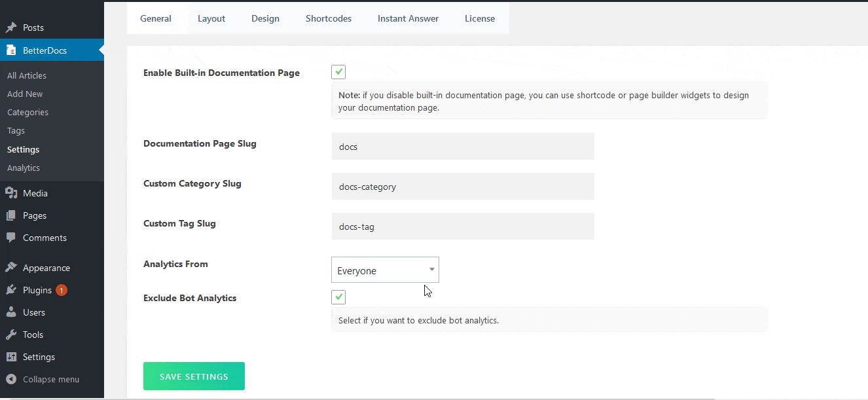This screenshot has width=868, height=400.
Task: Click the BetterDocs document icon
Action: (11, 50)
